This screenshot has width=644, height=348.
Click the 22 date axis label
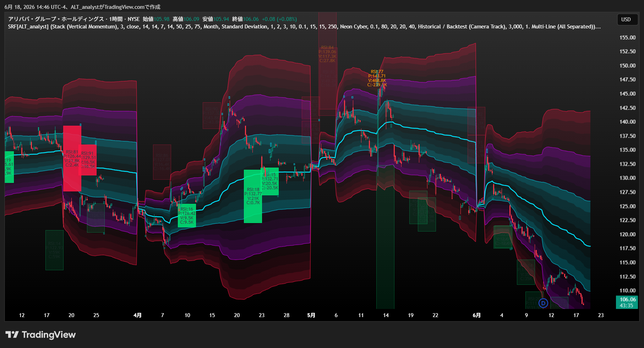[x=435, y=315]
